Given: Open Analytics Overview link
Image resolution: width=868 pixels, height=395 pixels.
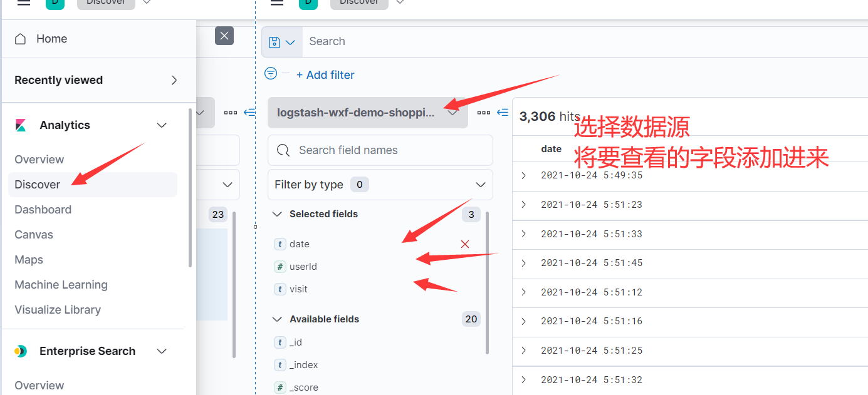Looking at the screenshot, I should click(39, 160).
